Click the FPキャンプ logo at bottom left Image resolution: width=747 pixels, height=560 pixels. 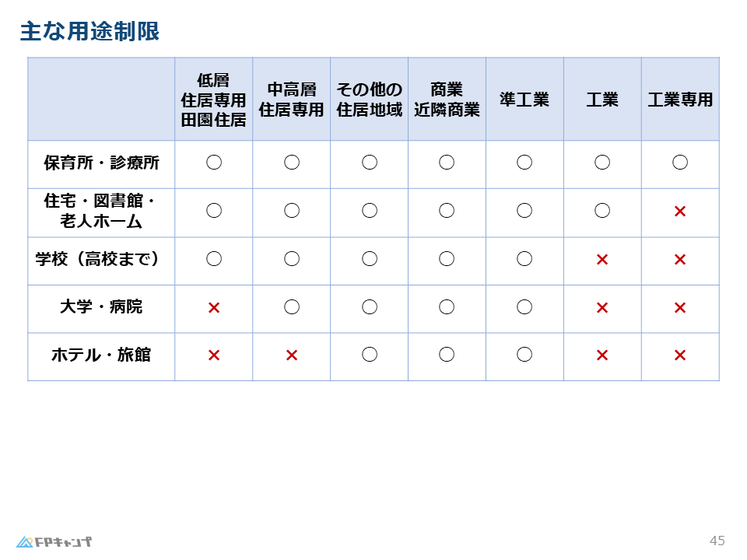(x=54, y=542)
